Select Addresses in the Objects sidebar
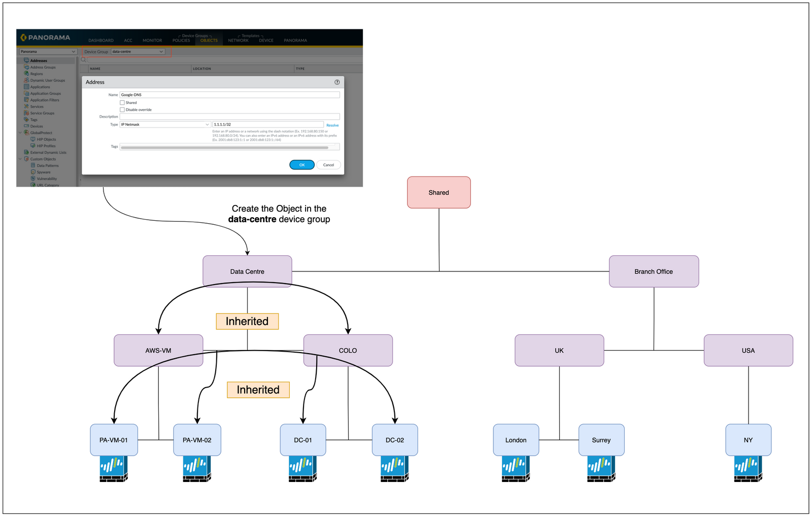Screen dimensions: 812x517 tap(39, 60)
